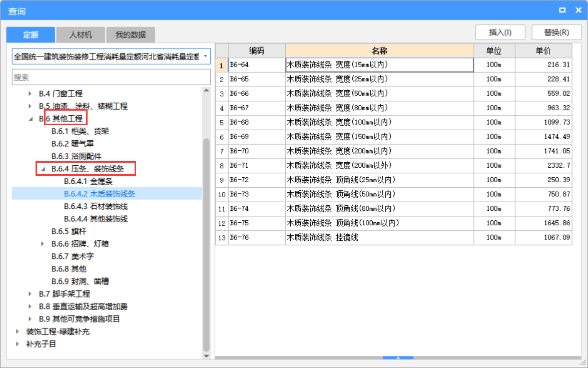This screenshot has width=588, height=368.
Task: Expand the B.6.6 招牌、灯箱 node
Action: pyautogui.click(x=43, y=244)
